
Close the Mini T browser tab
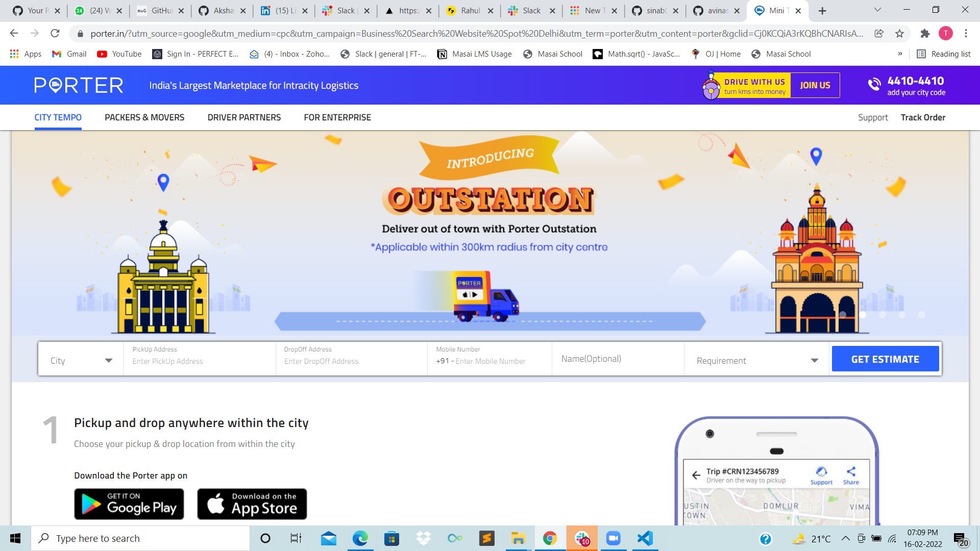point(798,11)
